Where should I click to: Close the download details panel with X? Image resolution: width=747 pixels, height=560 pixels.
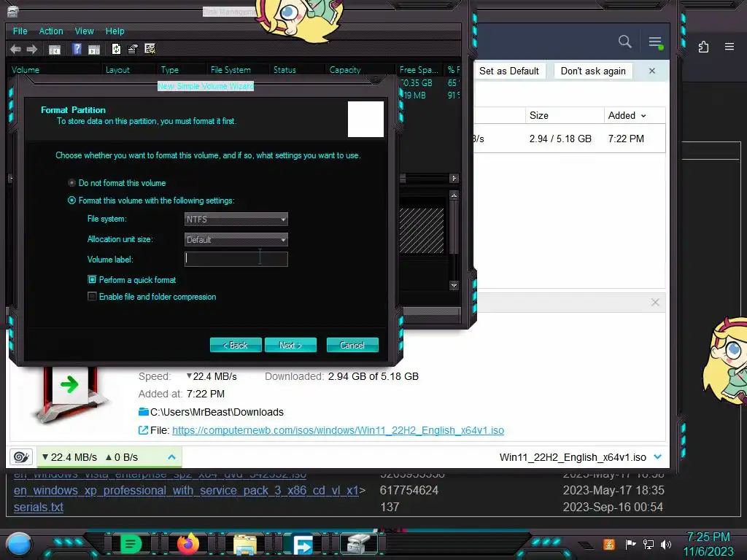(655, 303)
